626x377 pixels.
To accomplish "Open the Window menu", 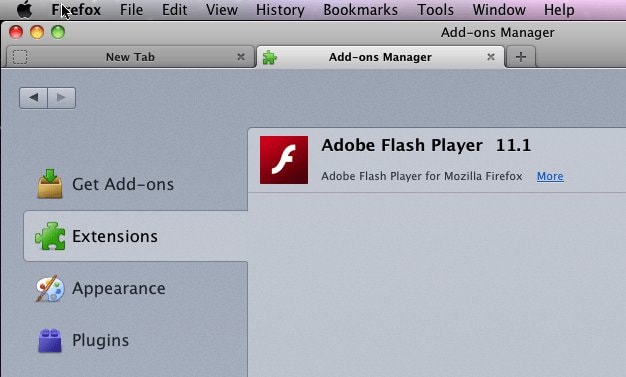I will click(x=499, y=10).
